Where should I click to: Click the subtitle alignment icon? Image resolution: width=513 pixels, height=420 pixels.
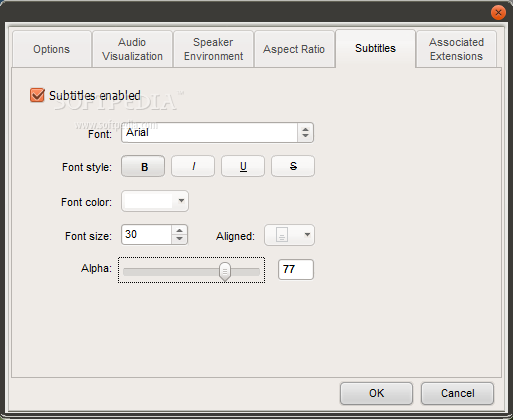click(282, 235)
